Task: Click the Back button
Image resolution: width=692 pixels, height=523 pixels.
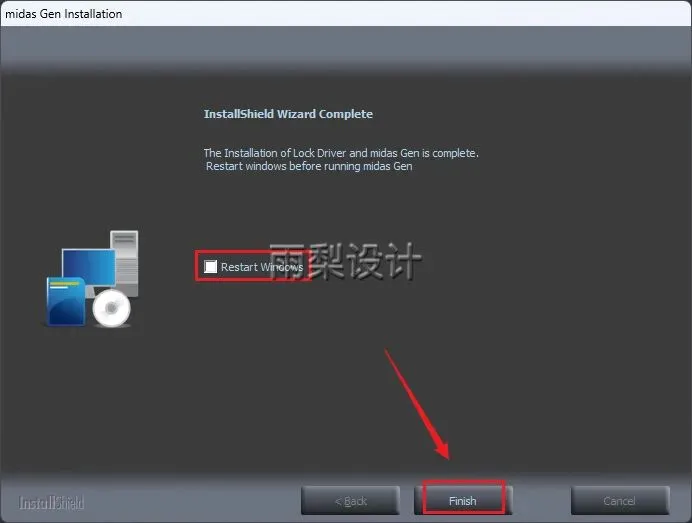Action: click(x=350, y=500)
